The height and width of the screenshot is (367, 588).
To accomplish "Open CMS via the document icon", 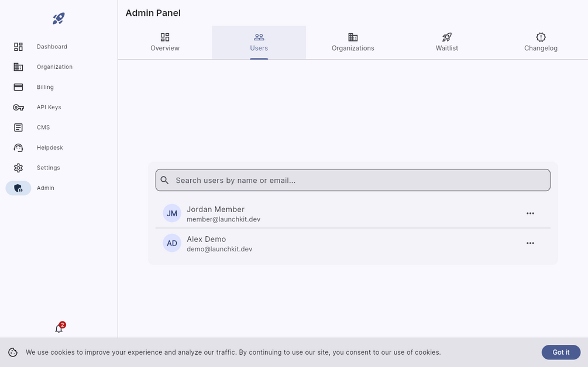I will [18, 127].
